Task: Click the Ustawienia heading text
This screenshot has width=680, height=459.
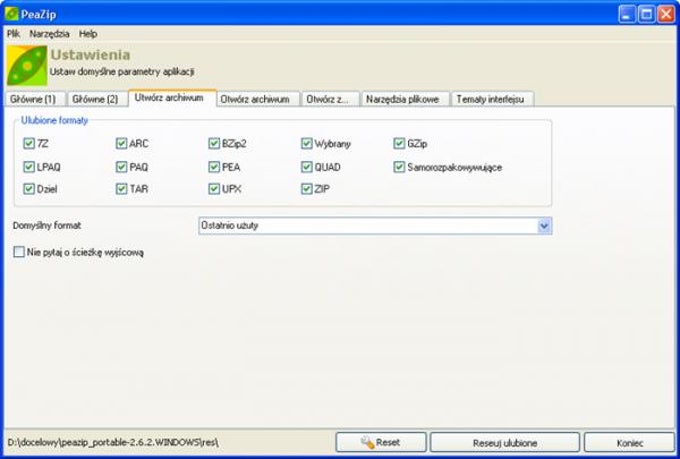Action: click(90, 55)
